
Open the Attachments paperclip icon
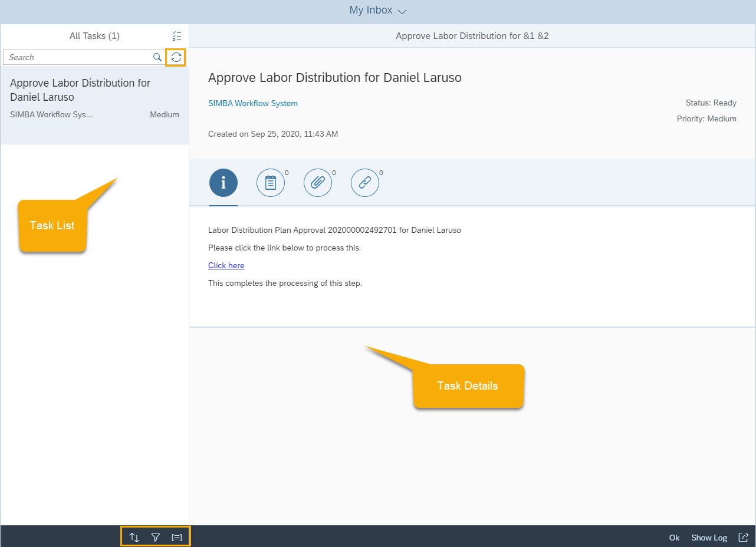[x=318, y=183]
